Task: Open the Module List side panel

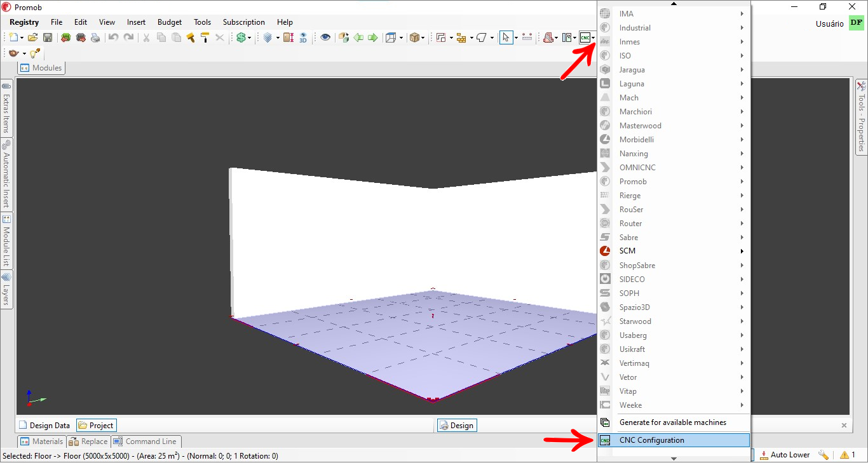Action: click(6, 241)
